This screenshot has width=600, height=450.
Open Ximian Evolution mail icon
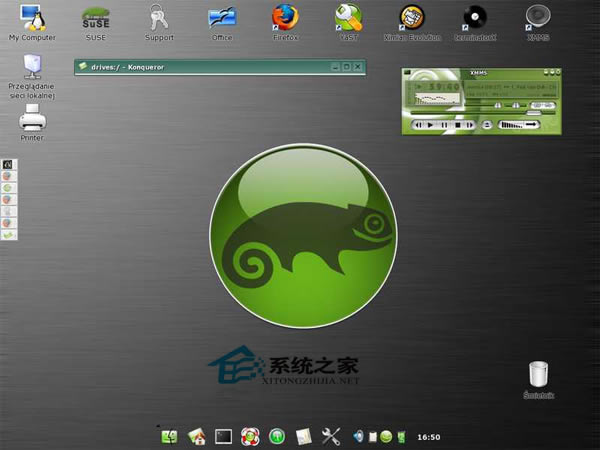coord(411,18)
